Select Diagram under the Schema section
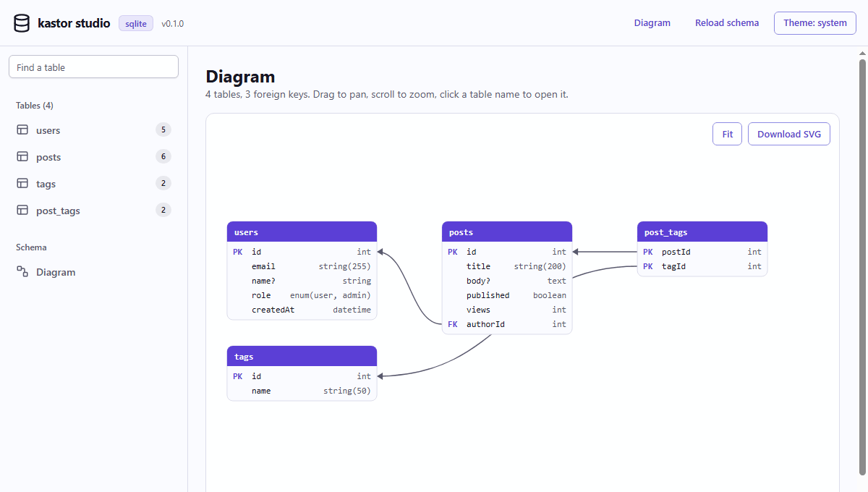Viewport: 868px width, 492px height. pyautogui.click(x=93, y=272)
